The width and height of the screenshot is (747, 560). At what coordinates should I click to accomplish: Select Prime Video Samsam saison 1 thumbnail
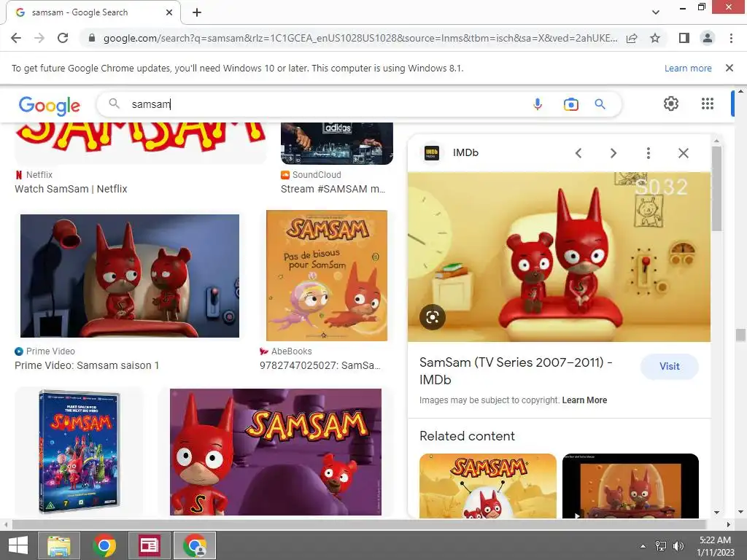pyautogui.click(x=130, y=276)
